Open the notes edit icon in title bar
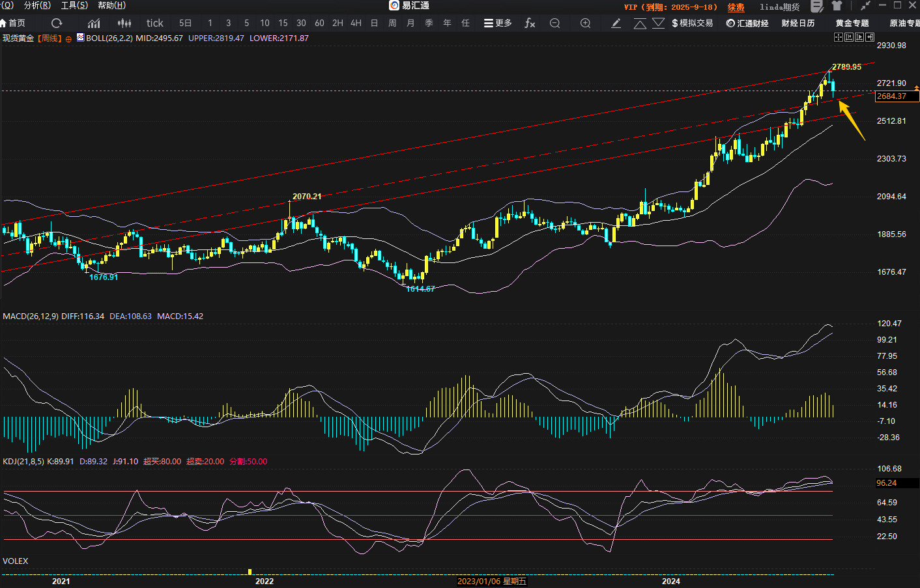 pos(816,6)
